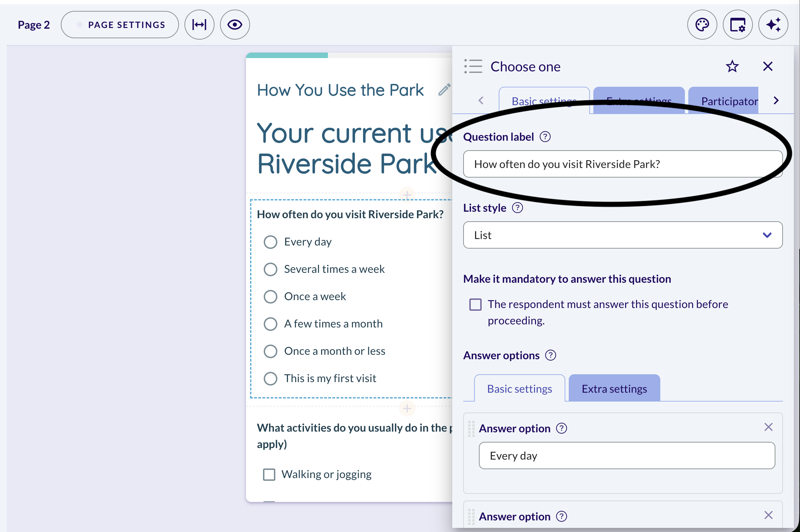Add element above the visit frequency question

[407, 195]
